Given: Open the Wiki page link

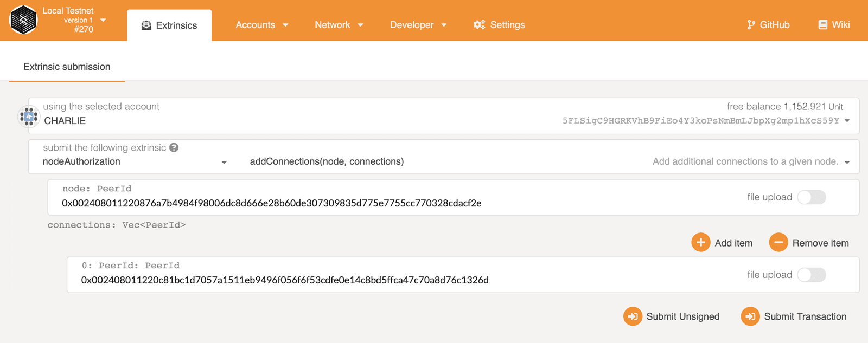Looking at the screenshot, I should (834, 25).
